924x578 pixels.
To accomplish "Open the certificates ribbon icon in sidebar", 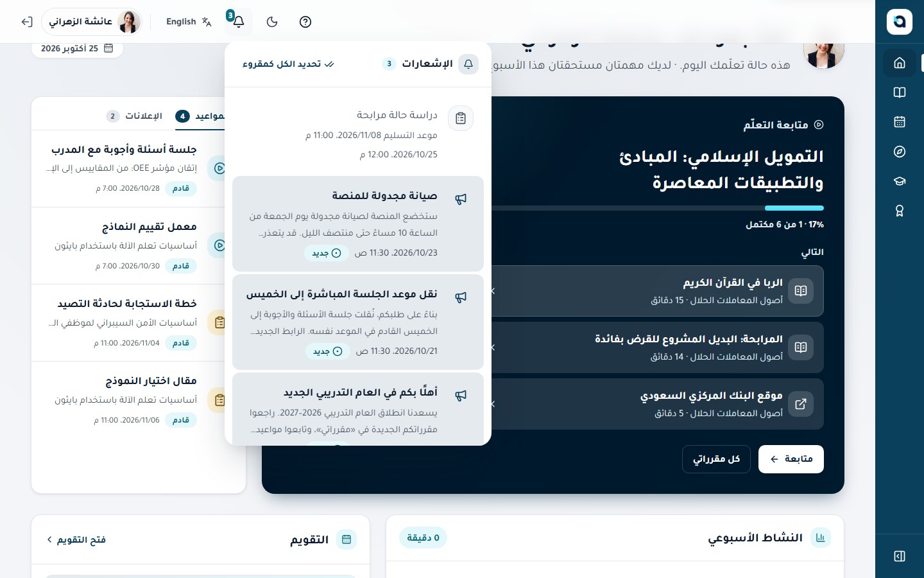I will pyautogui.click(x=899, y=211).
